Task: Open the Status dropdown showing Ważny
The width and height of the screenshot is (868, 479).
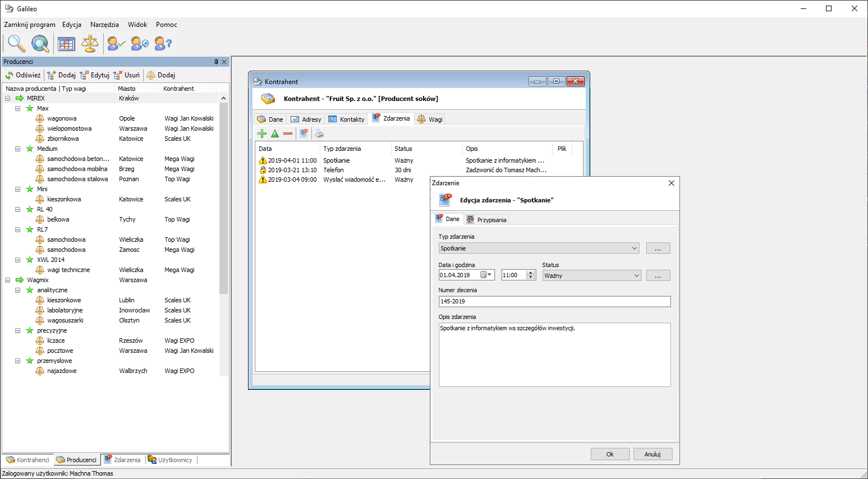Action: pos(636,275)
